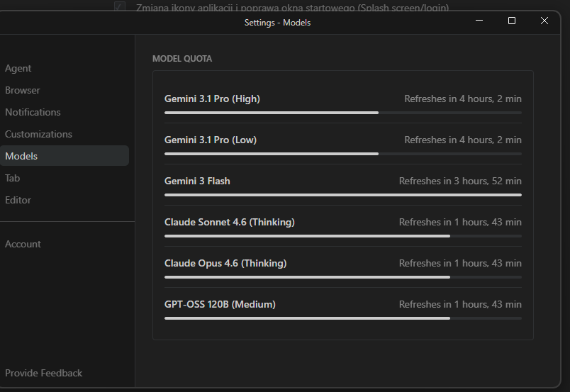Open the Agent settings section
The width and height of the screenshot is (570, 392).
pos(18,68)
